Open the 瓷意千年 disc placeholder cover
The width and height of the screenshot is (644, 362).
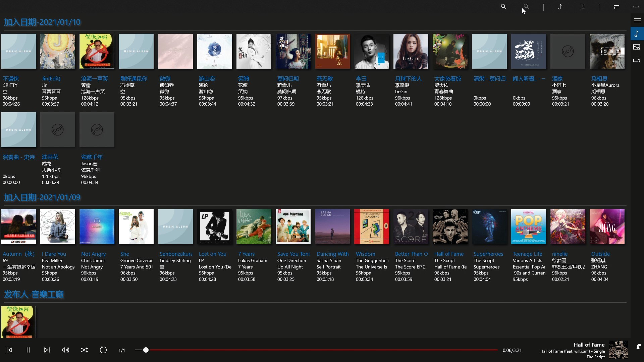tap(97, 130)
